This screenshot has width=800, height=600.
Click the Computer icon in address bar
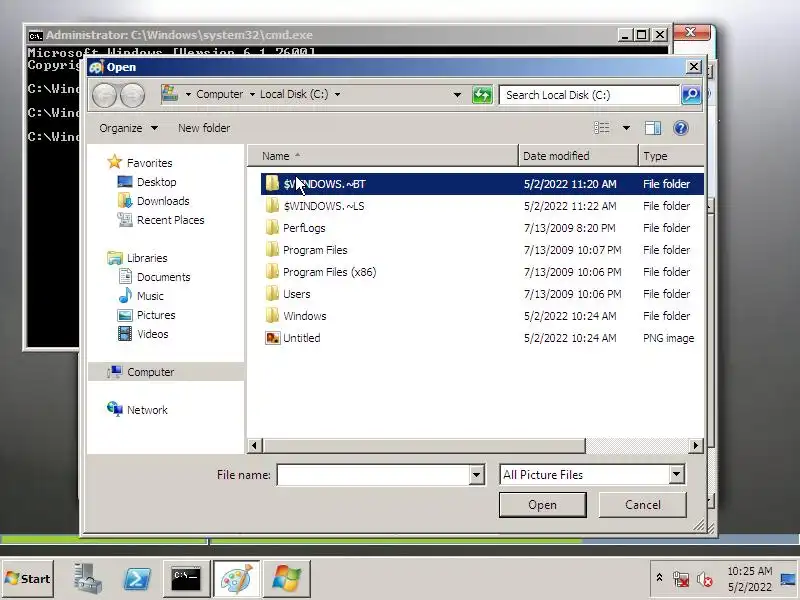(x=169, y=94)
